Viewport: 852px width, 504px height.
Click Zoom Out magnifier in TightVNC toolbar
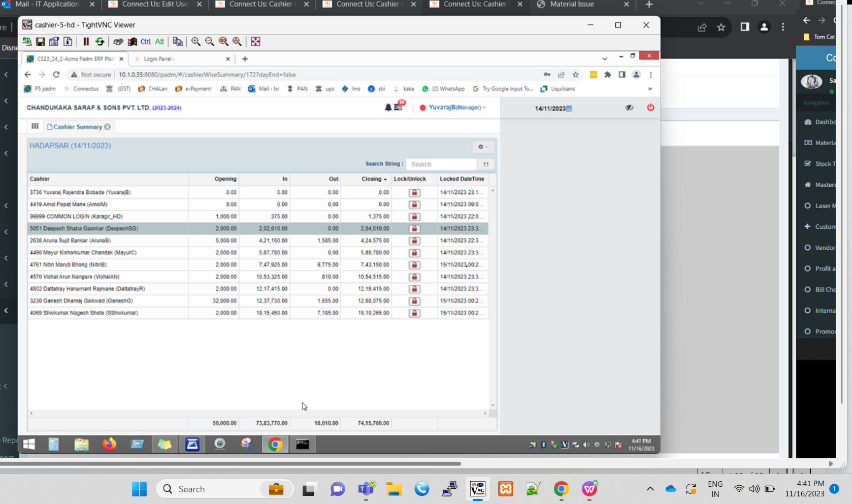(x=209, y=42)
